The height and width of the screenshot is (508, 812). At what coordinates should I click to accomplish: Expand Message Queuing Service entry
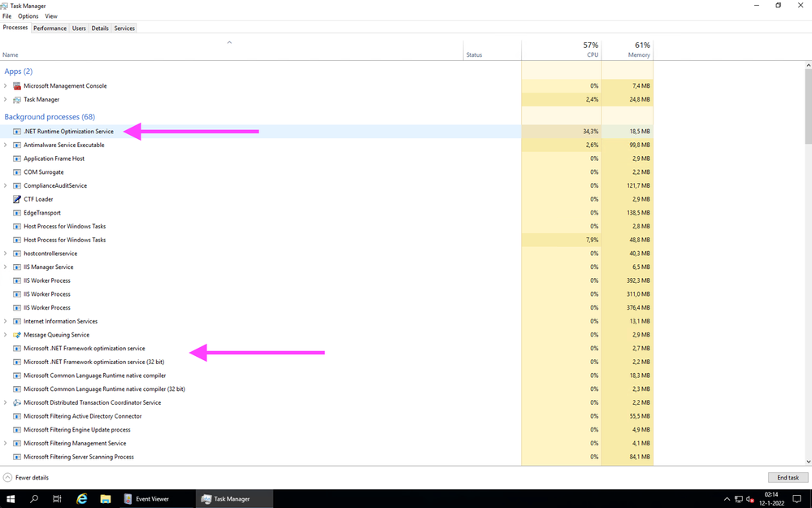[5, 335]
